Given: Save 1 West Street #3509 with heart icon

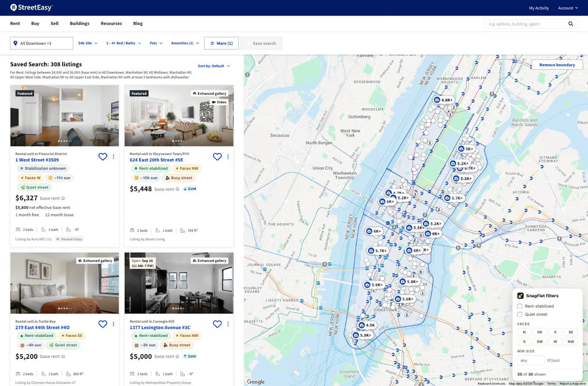Looking at the screenshot, I should pyautogui.click(x=103, y=156).
